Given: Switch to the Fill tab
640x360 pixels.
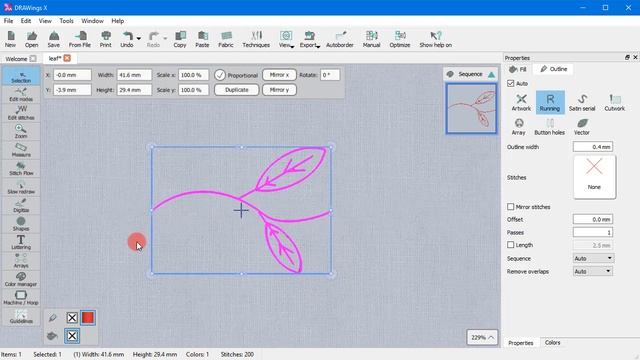Looking at the screenshot, I should pyautogui.click(x=518, y=69).
